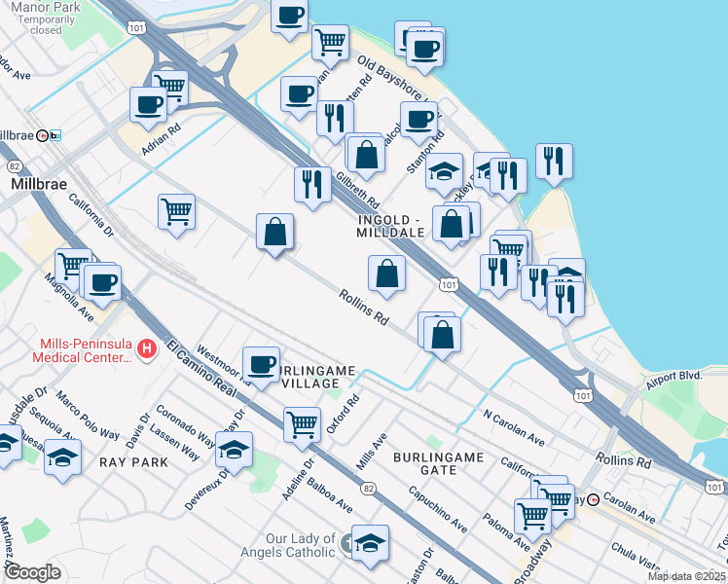Click the Mills-Peninsula Medical Center hospital marker

pyautogui.click(x=146, y=348)
